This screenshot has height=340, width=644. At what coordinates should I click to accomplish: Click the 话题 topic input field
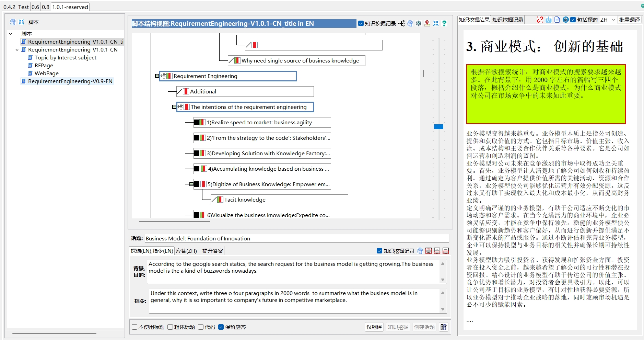(x=296, y=238)
